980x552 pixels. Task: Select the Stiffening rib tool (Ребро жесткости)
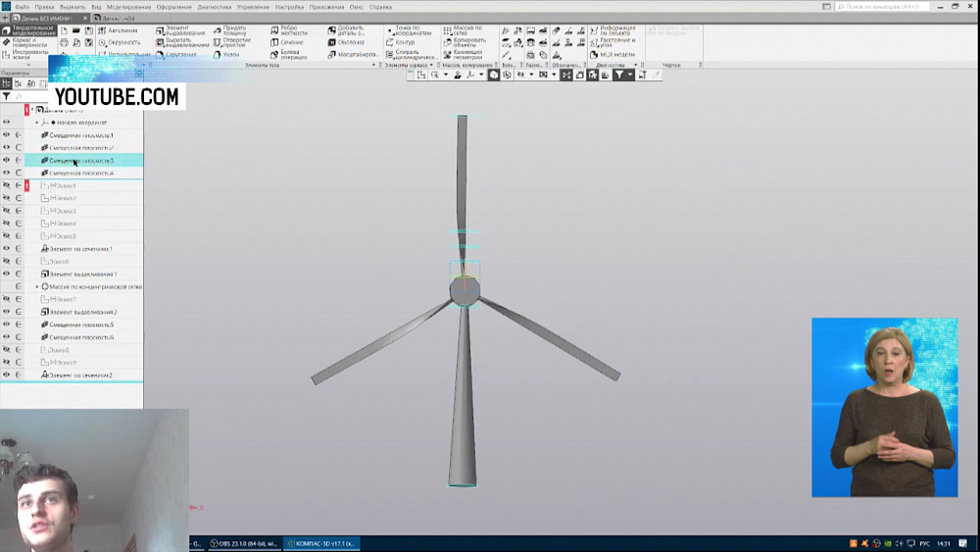click(x=286, y=31)
